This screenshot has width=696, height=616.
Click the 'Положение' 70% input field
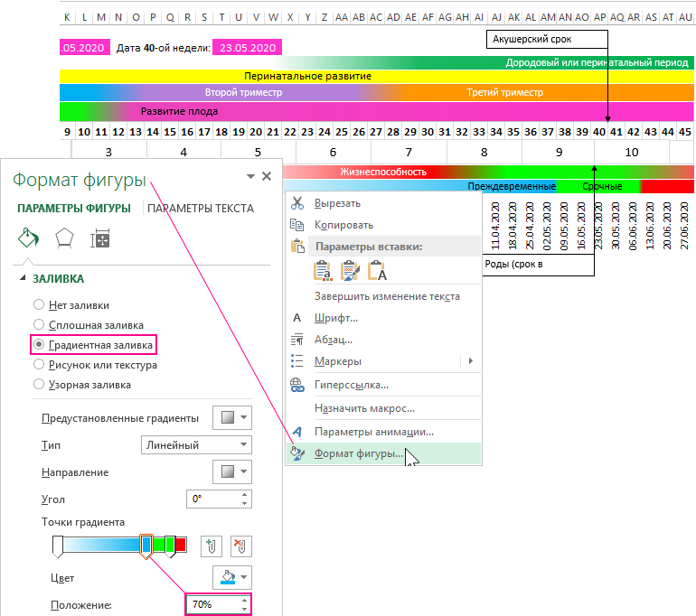pos(212,604)
